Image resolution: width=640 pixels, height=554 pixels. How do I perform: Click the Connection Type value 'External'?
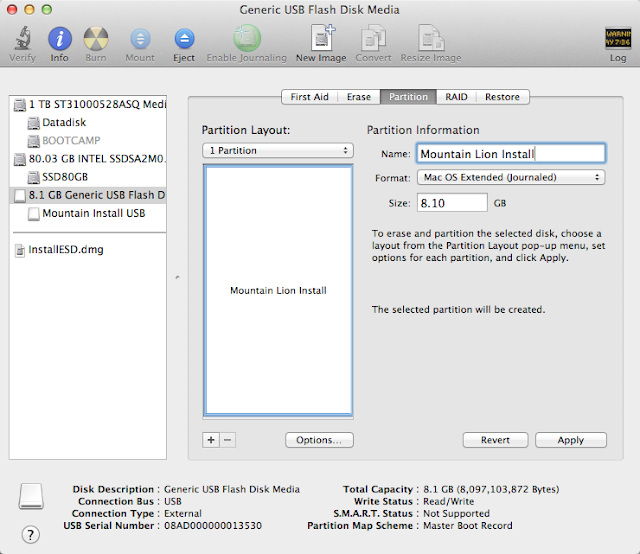pyautogui.click(x=183, y=514)
